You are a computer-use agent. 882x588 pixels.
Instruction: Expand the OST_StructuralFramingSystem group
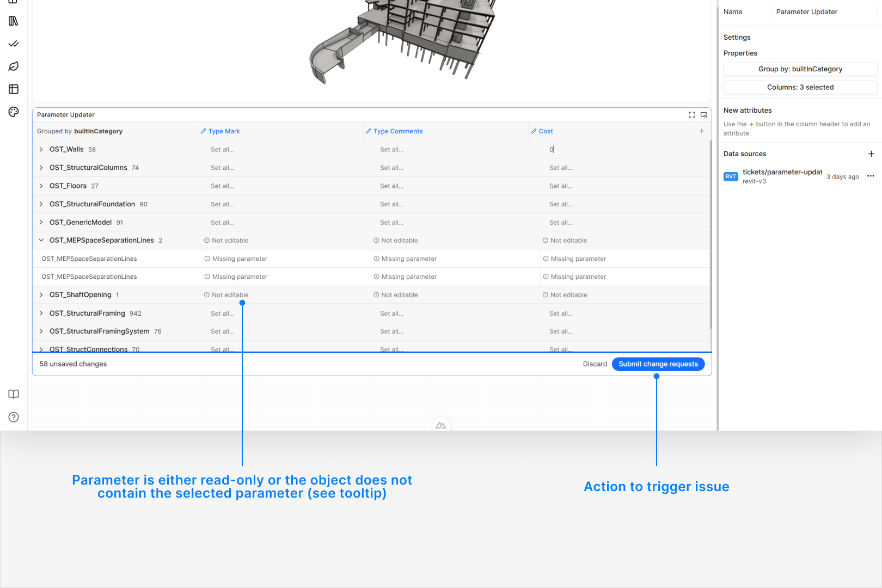pos(41,331)
